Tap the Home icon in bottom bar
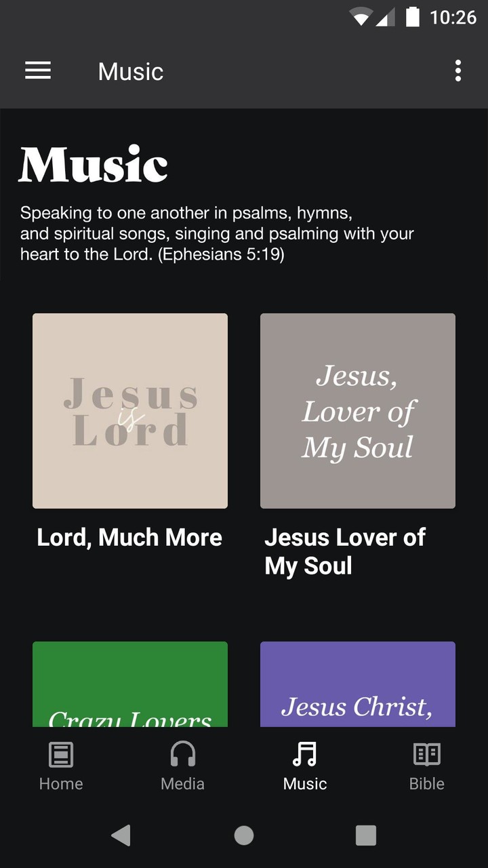Image resolution: width=488 pixels, height=868 pixels. pyautogui.click(x=61, y=754)
